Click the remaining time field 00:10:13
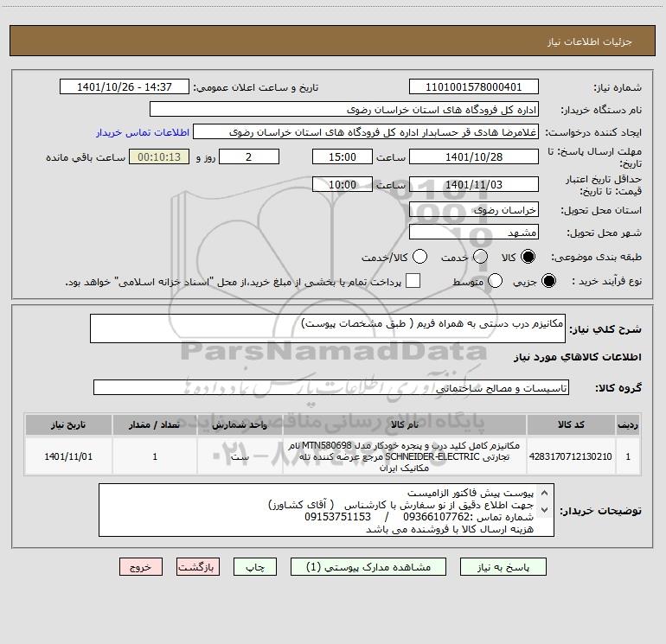 coord(159,156)
